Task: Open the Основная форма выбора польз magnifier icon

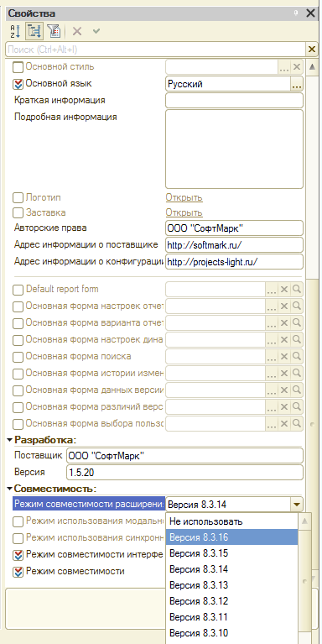Action: tap(297, 423)
